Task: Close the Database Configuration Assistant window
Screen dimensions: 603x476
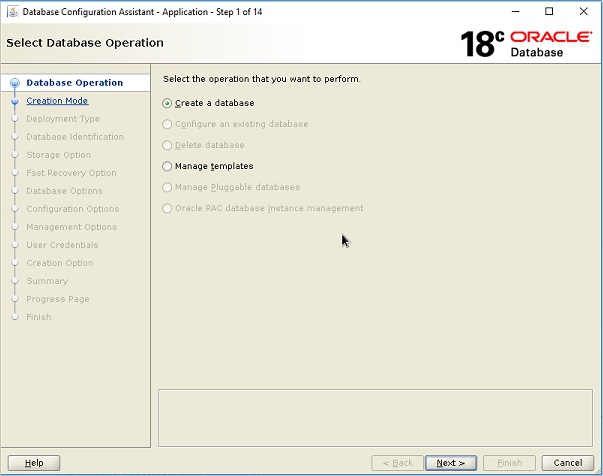Action: (583, 12)
